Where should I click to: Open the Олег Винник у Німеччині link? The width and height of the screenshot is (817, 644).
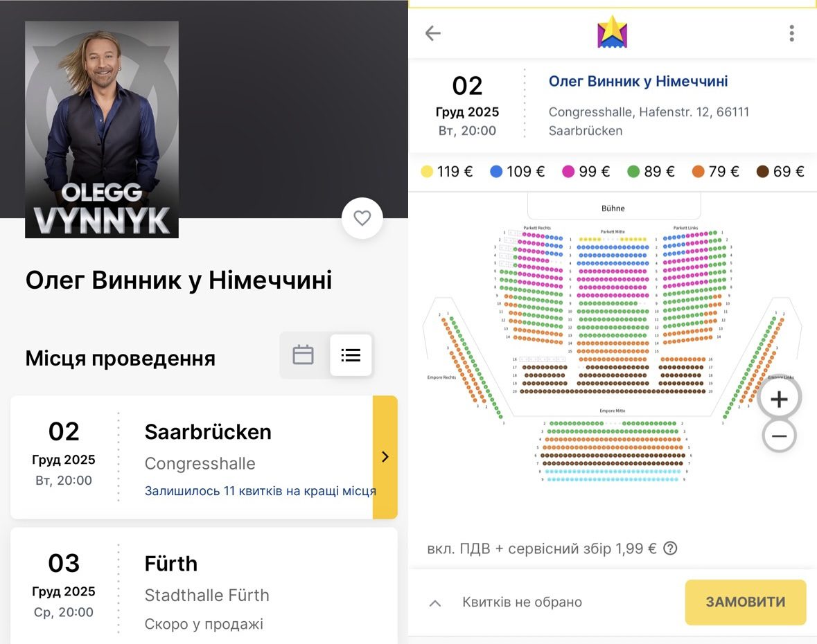point(638,82)
